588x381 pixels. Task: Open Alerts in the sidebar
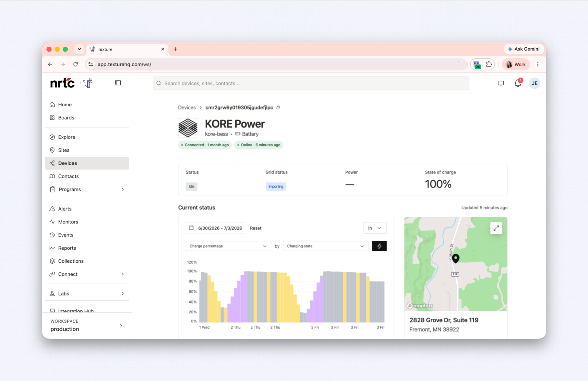[87, 209]
